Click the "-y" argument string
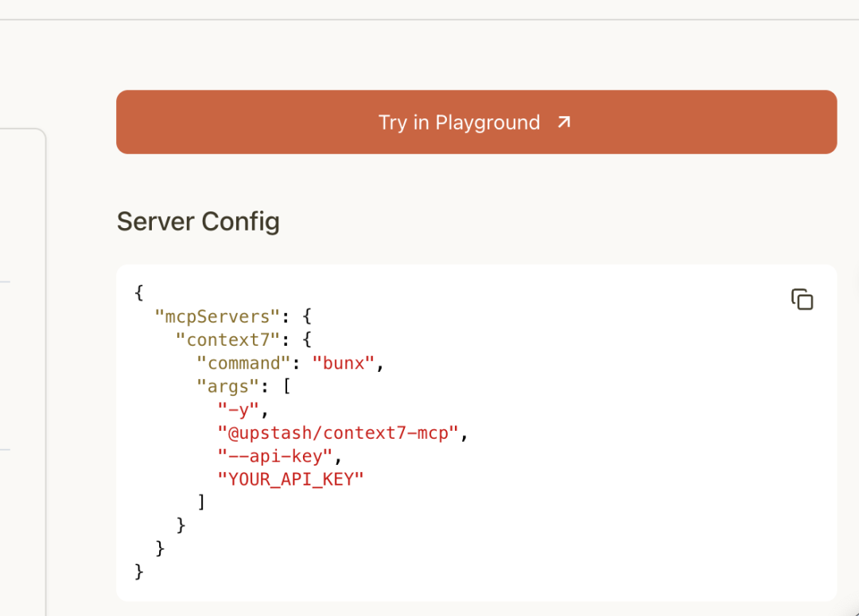The image size is (859, 616). 239,409
